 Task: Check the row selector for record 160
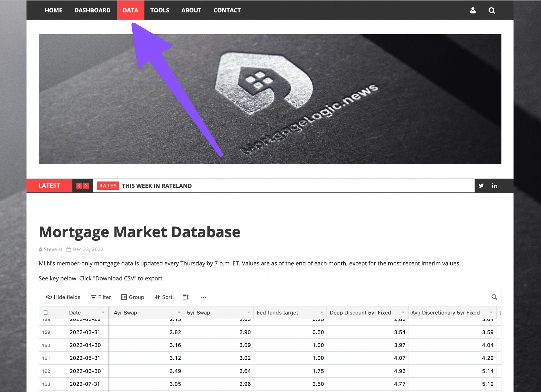[x=46, y=345]
